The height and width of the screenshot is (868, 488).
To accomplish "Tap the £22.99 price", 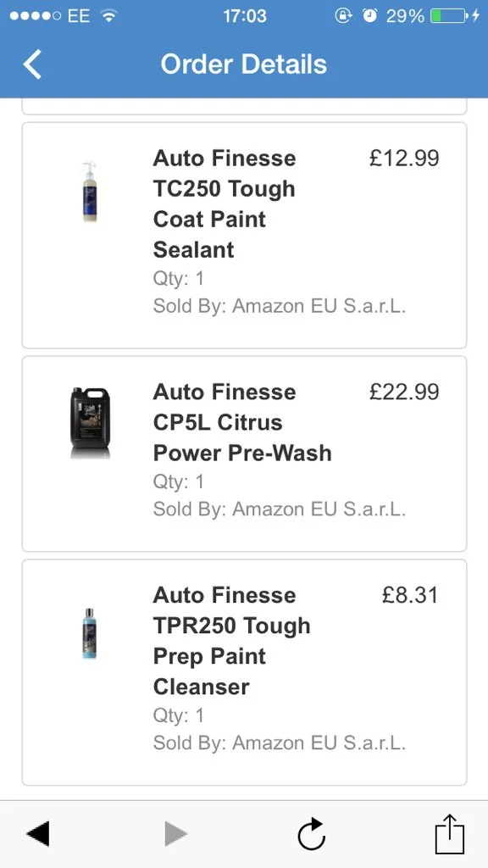I will [x=404, y=392].
